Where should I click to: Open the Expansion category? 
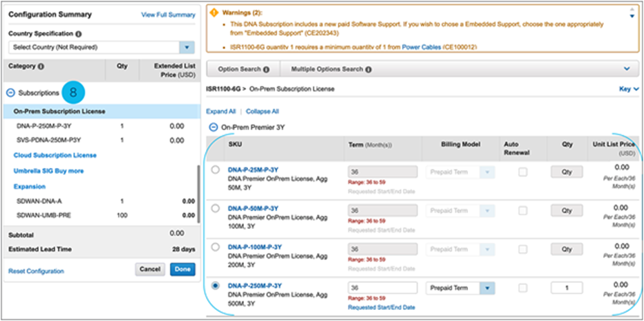(30, 187)
